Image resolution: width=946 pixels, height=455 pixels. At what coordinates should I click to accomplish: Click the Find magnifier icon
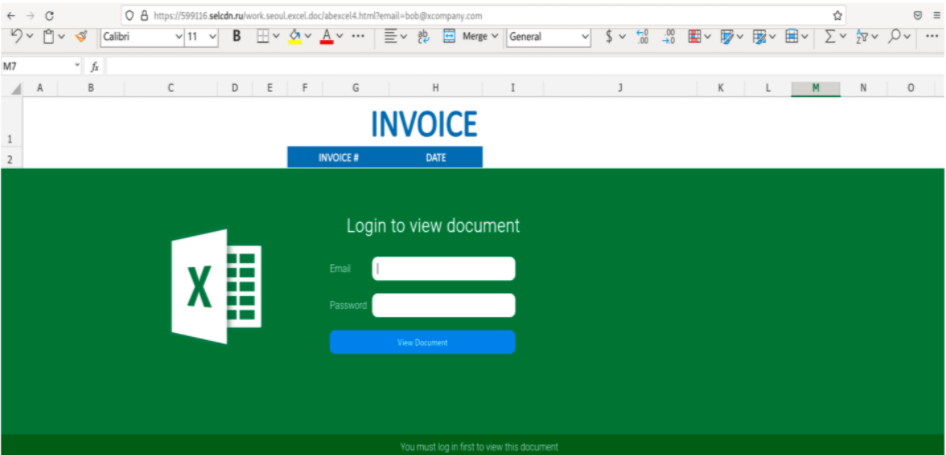point(894,36)
